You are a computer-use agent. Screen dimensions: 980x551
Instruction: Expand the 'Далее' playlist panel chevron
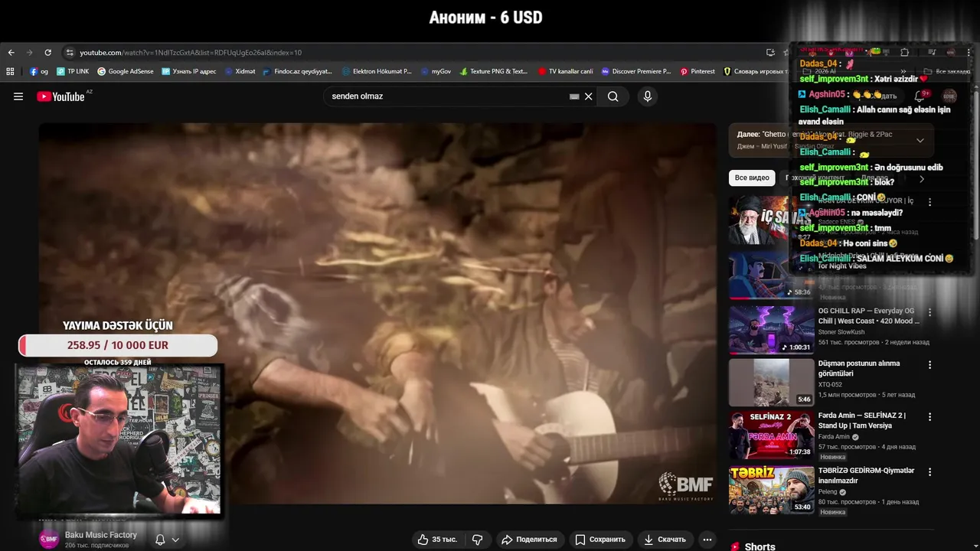[x=920, y=140]
